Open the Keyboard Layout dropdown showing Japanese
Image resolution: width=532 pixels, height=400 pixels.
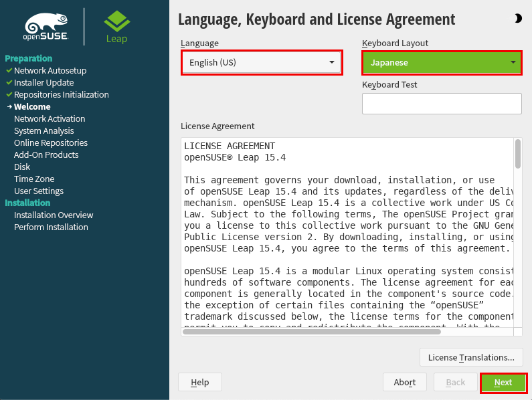tap(442, 62)
